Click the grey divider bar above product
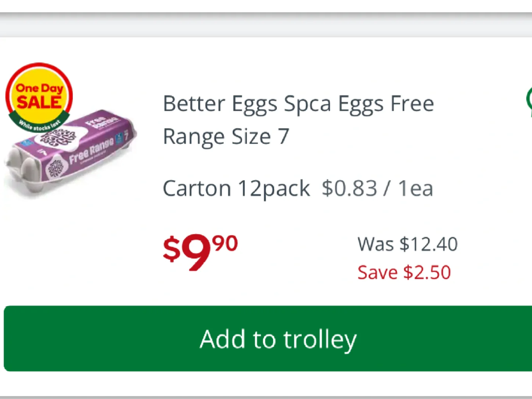 coord(266,25)
